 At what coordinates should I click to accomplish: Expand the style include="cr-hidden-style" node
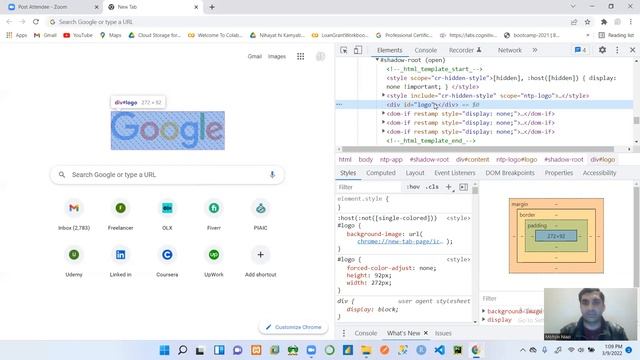click(x=383, y=95)
